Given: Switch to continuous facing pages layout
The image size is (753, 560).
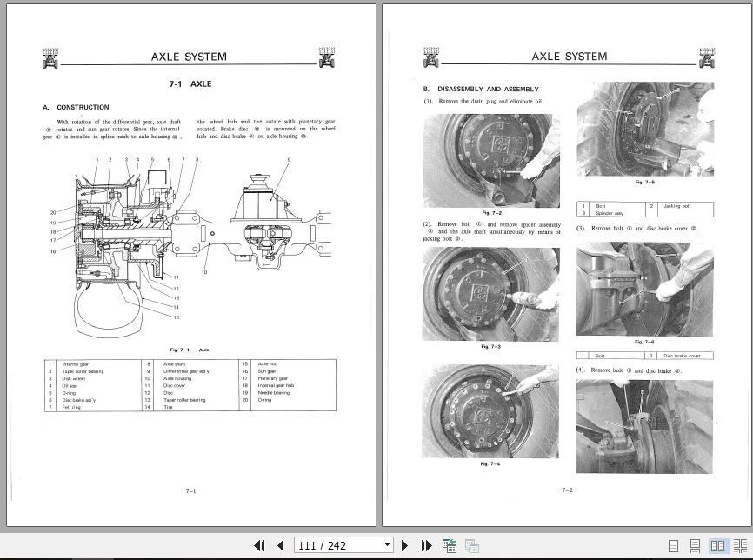Looking at the screenshot, I should click(740, 546).
